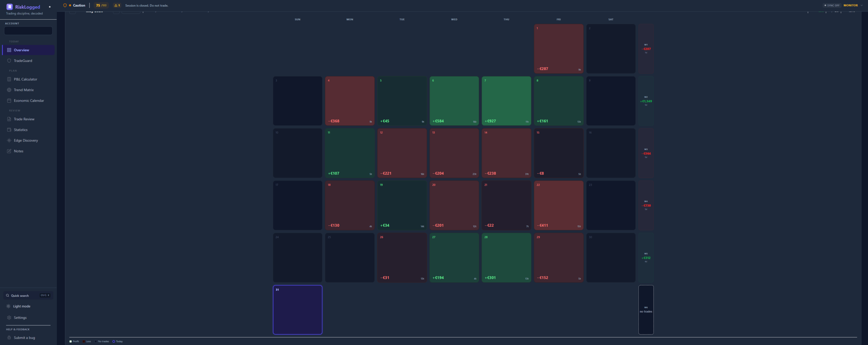Open May 13 cell with −€204
Screen dimensions: 868x345
(454, 153)
